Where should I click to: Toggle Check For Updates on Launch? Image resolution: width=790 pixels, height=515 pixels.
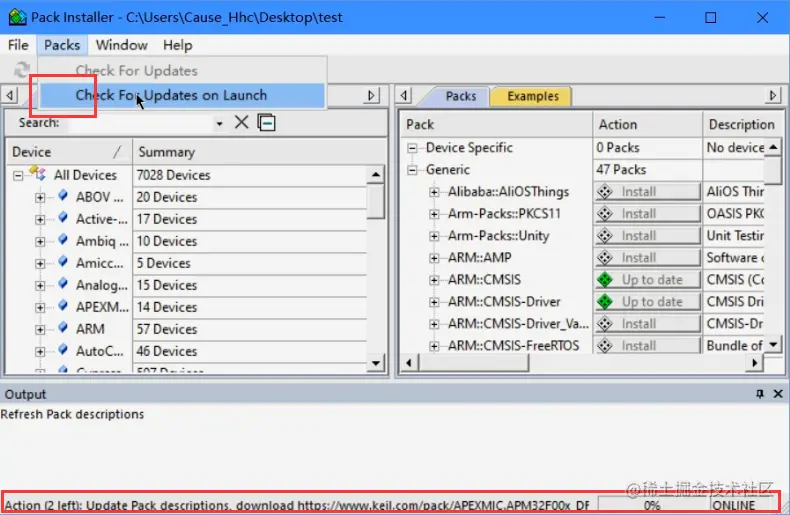point(183,95)
